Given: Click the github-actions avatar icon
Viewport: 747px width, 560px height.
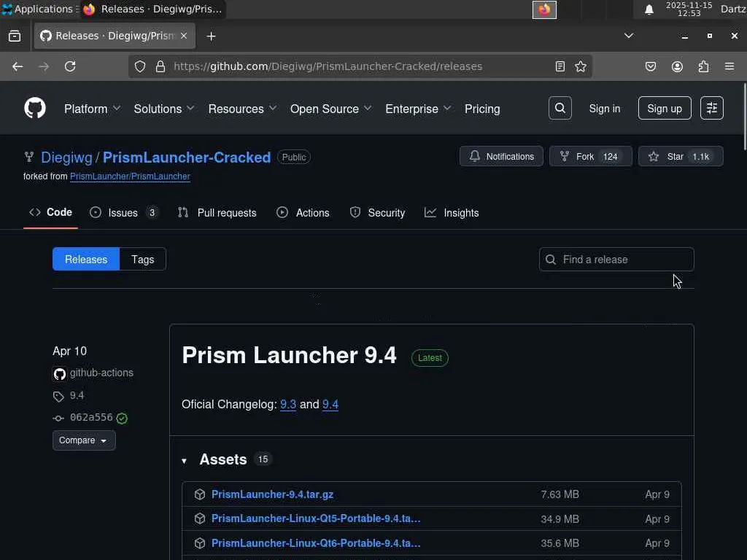Looking at the screenshot, I should pyautogui.click(x=60, y=374).
